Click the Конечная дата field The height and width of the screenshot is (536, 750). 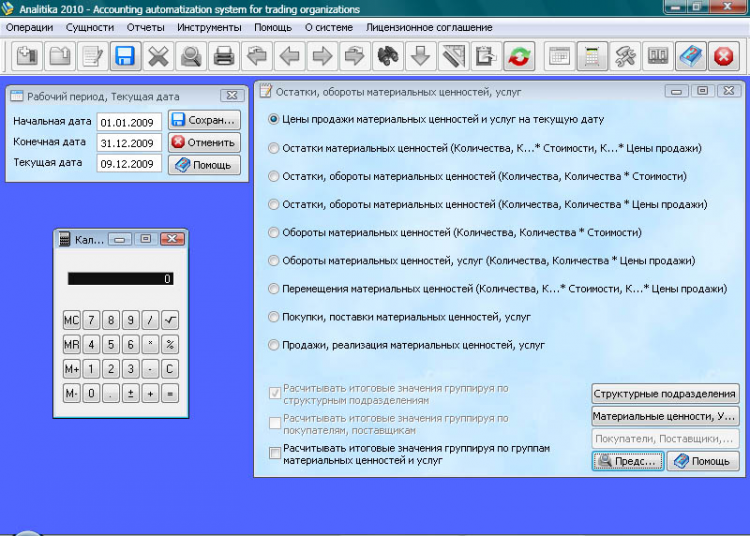[129, 143]
